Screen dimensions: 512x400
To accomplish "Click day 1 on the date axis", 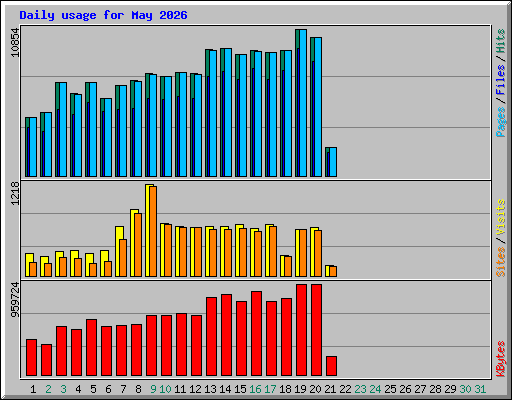I will (x=33, y=389).
